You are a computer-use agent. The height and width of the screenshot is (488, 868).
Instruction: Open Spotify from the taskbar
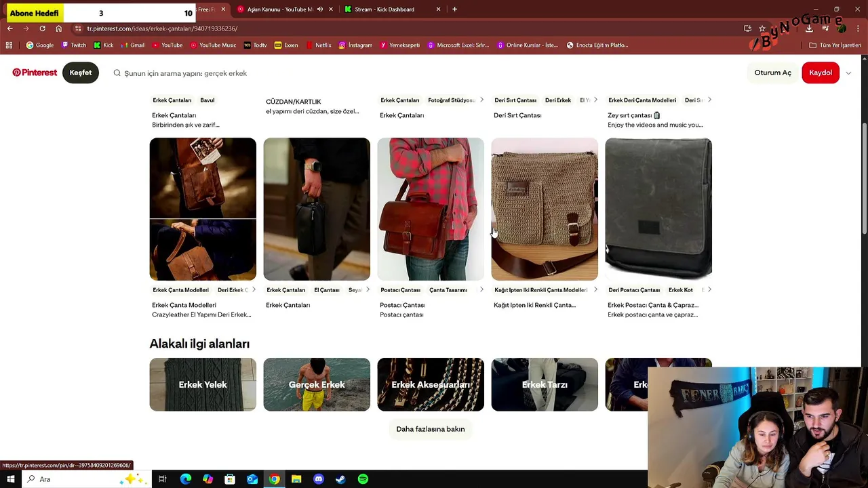tap(363, 479)
